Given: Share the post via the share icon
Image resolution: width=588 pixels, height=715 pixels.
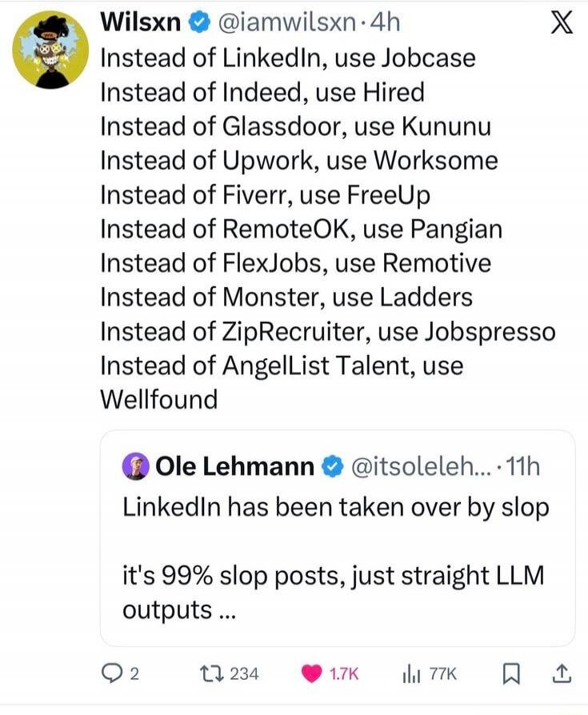Looking at the screenshot, I should 562,674.
